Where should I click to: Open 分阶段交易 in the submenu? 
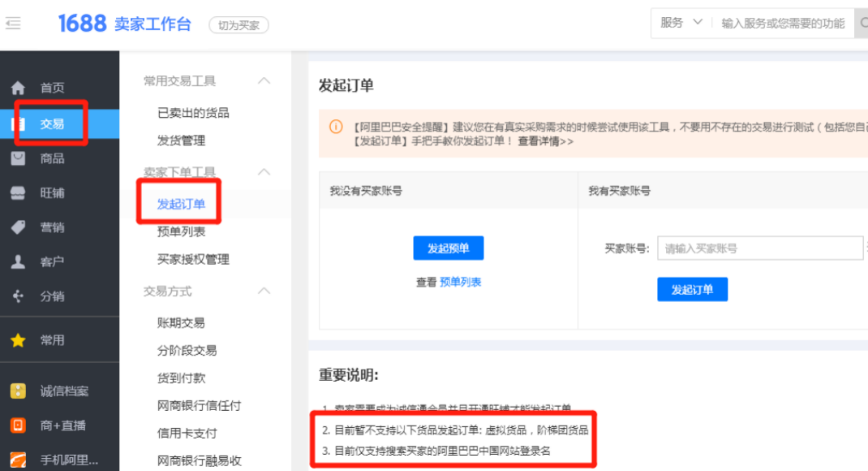coord(187,350)
